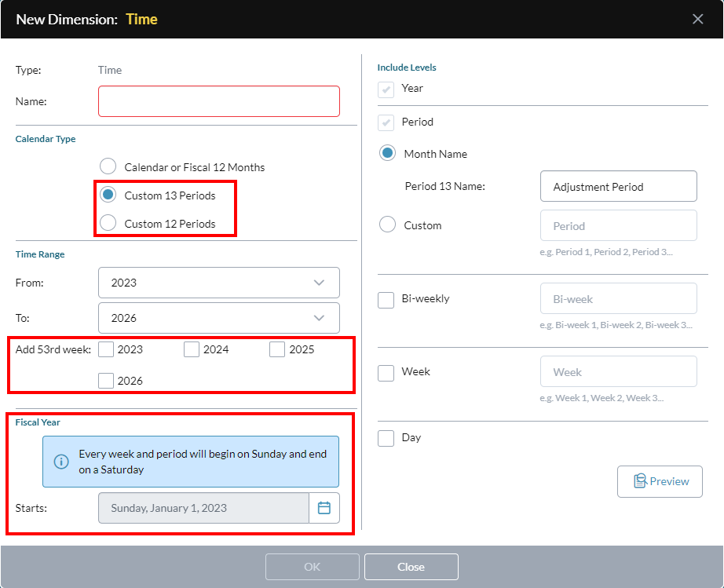Close the New Dimension dialog with X
724x588 pixels.
click(x=697, y=19)
